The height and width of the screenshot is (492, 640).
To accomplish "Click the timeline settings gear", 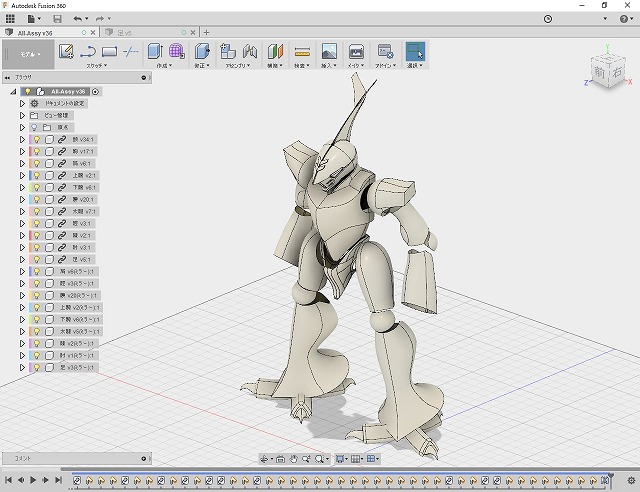I will coord(631,481).
